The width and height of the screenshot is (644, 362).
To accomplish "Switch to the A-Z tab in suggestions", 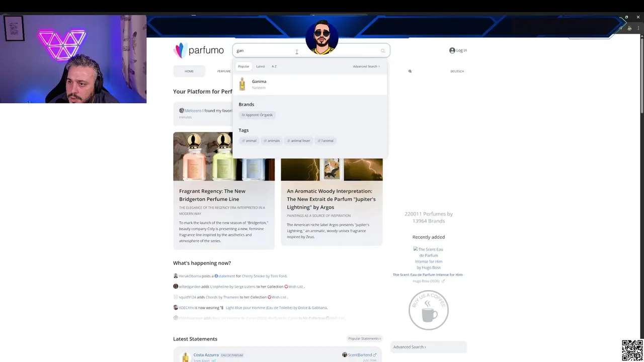I will [x=274, y=66].
